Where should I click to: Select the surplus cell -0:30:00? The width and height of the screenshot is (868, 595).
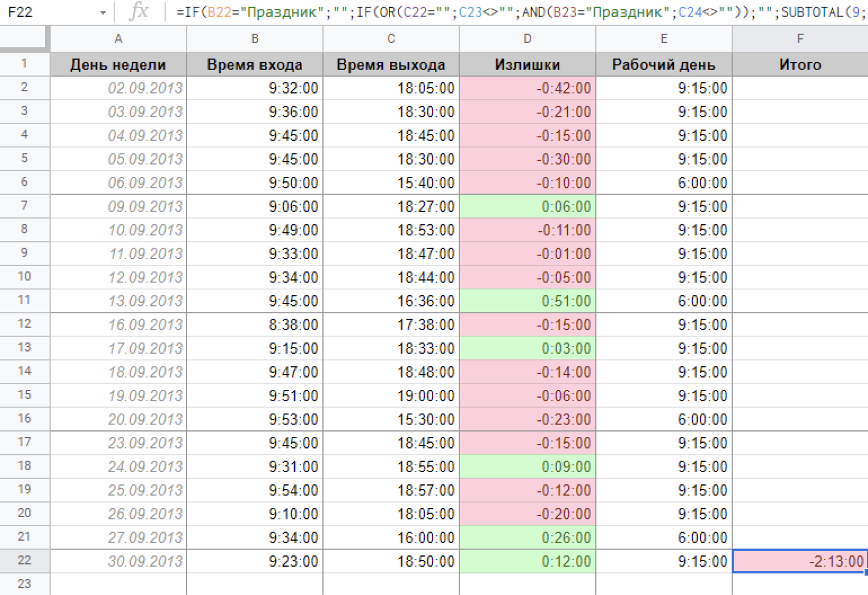(527, 159)
